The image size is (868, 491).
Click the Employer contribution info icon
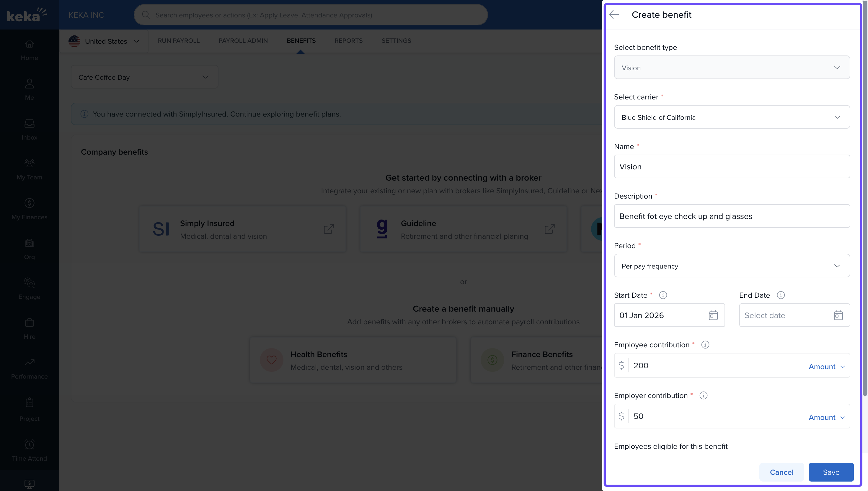pyautogui.click(x=703, y=396)
